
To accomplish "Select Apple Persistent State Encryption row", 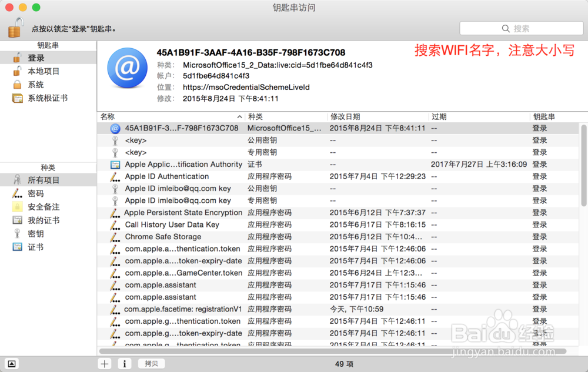I will [338, 213].
